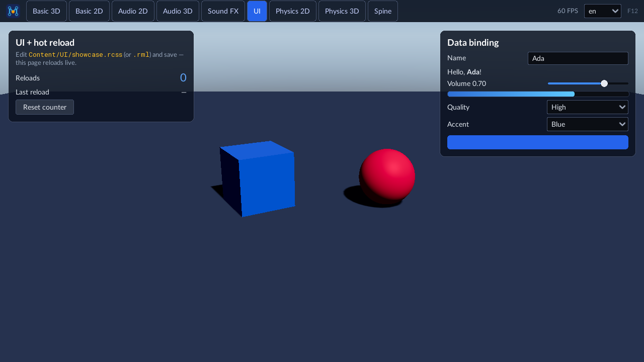Click the Volume 0.70 label
644x362 pixels.
coord(466,83)
